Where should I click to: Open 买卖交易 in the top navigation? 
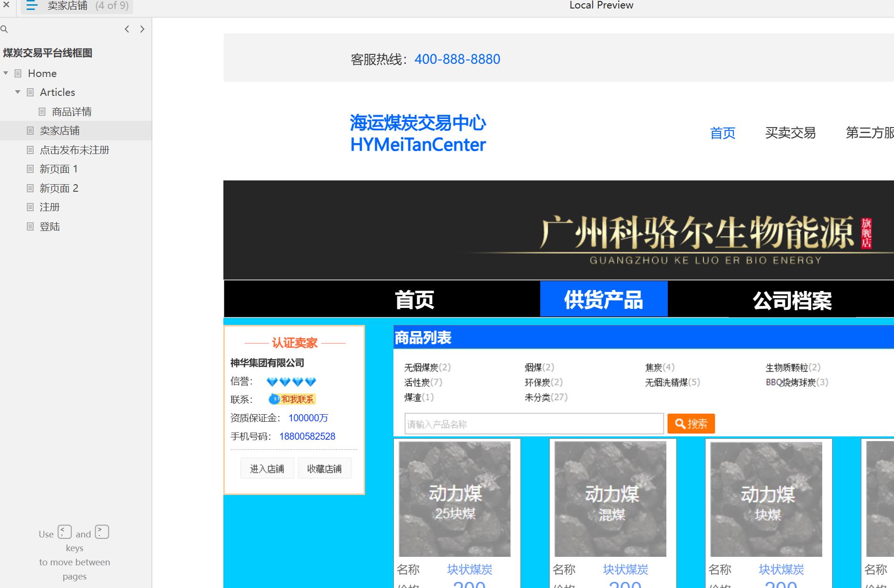791,133
